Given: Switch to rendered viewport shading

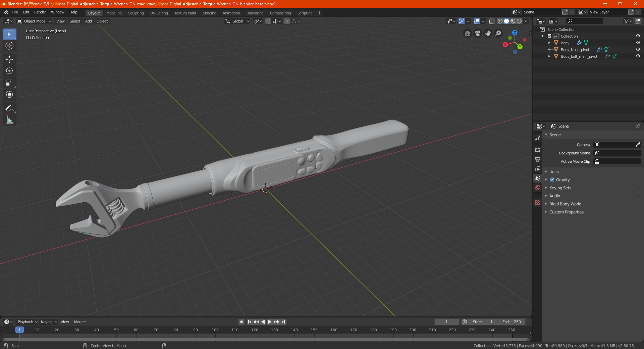Looking at the screenshot, I should 519,21.
